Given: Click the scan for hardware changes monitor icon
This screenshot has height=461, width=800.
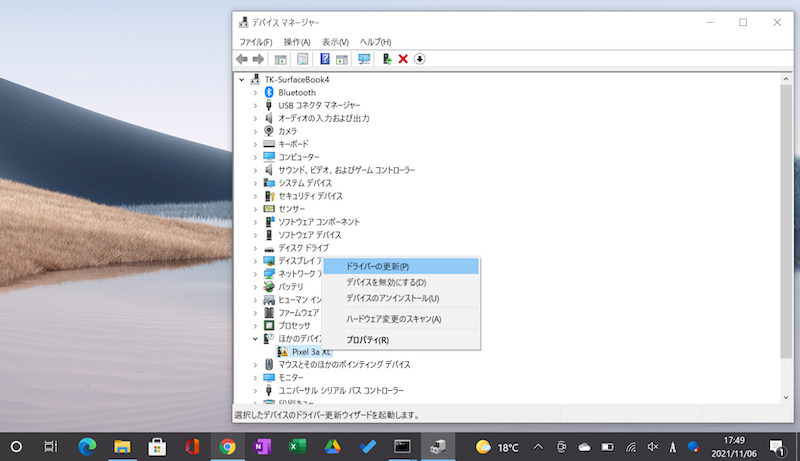Looking at the screenshot, I should 364,59.
